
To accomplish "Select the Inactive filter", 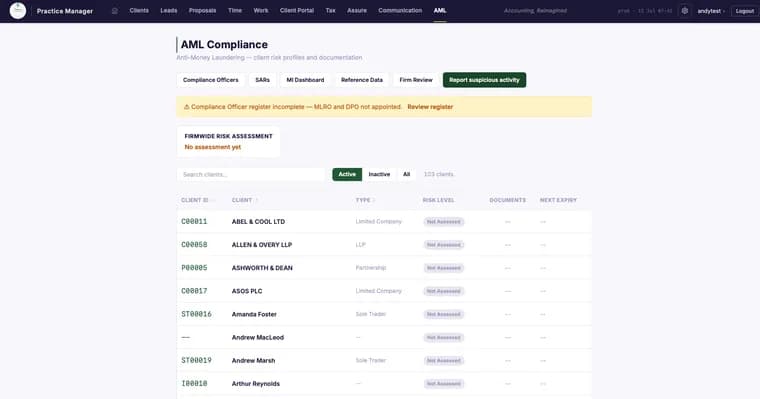I will tap(379, 175).
